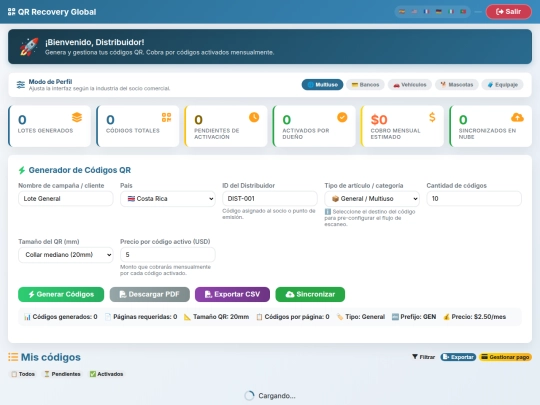
Task: Click the cloud upload icon on Sincronizados card
Action: [517, 117]
